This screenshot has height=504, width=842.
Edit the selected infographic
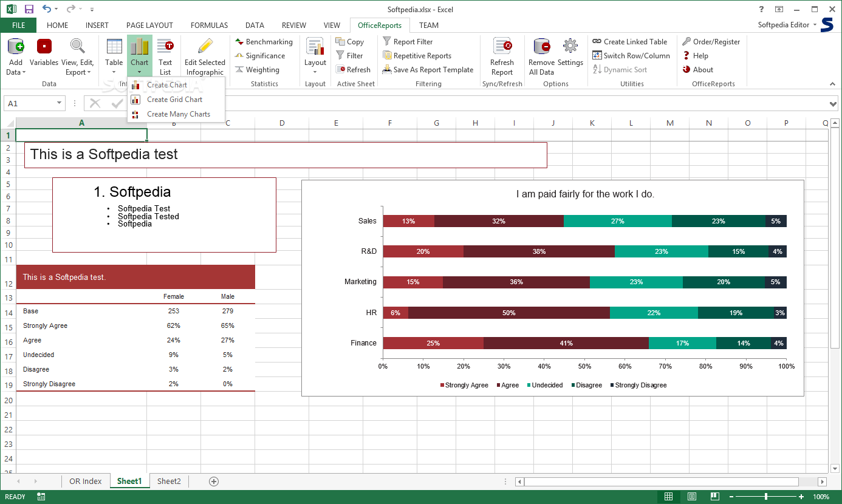pos(205,56)
